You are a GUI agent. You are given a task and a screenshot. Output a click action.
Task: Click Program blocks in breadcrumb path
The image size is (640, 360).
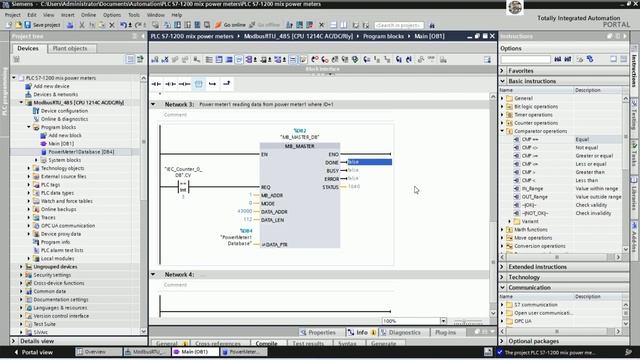pyautogui.click(x=383, y=36)
